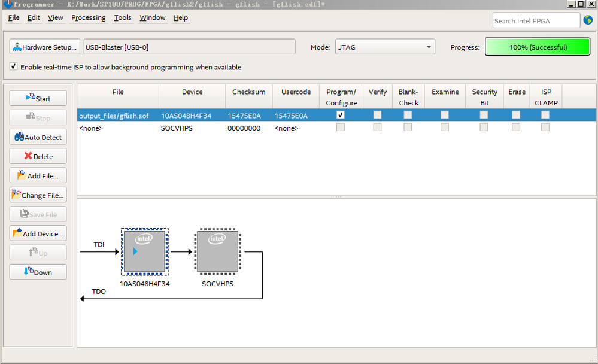Click the Change File button
The width and height of the screenshot is (598, 364).
[x=38, y=195]
